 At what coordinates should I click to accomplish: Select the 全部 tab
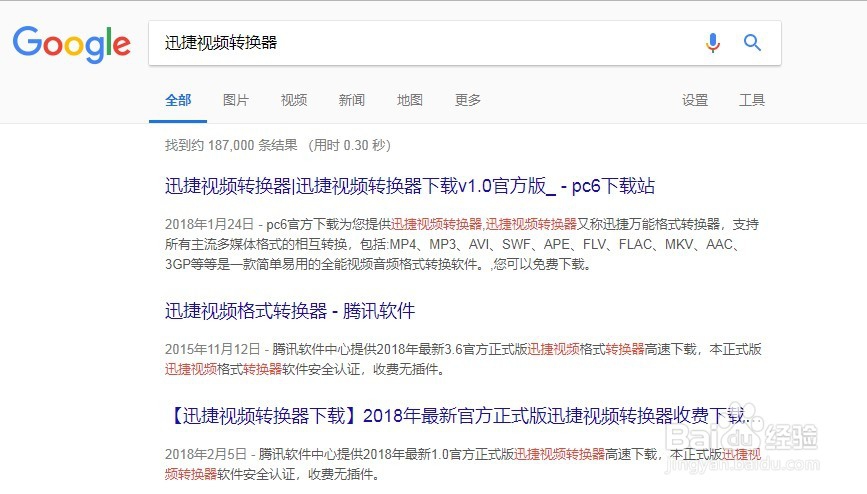click(178, 100)
